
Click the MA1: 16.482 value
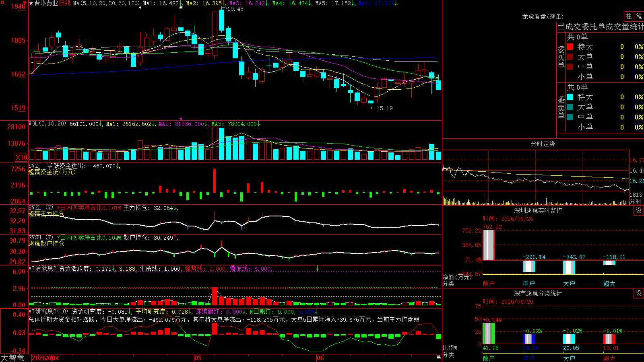[x=161, y=3]
